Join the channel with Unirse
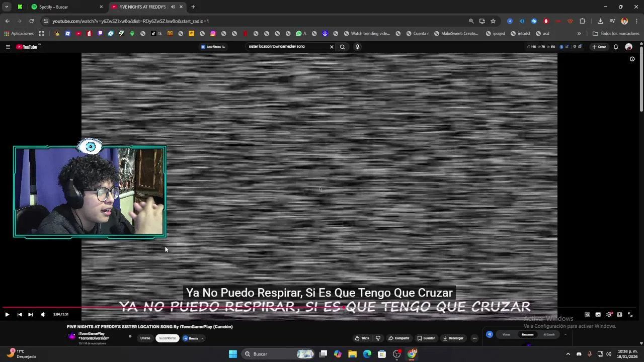Screen dimensions: 644x362 pos(145,338)
